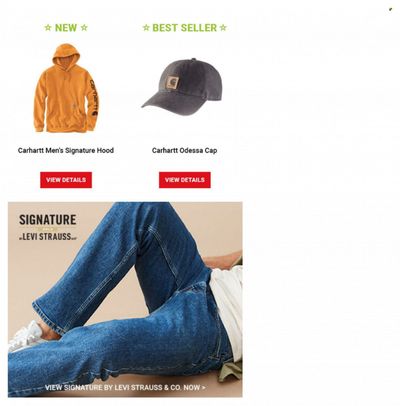Screen dimensions: 400x406
Task: Click the small dark icon in the top-right corner
Action: [x=390, y=9]
